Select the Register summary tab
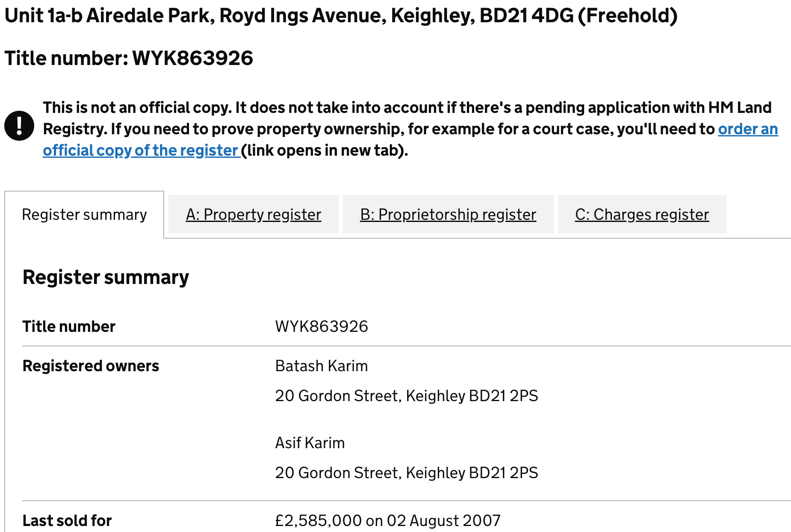The height and width of the screenshot is (532, 791). [x=84, y=215]
